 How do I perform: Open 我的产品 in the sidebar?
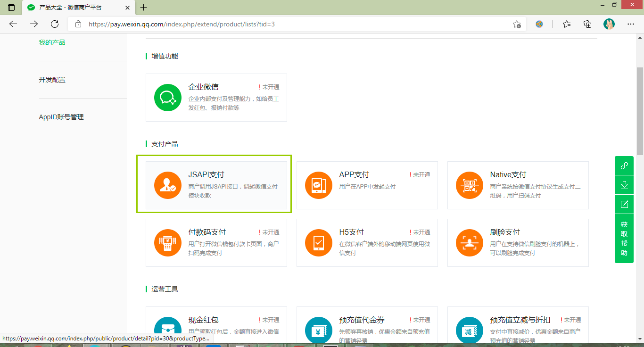pyautogui.click(x=52, y=42)
